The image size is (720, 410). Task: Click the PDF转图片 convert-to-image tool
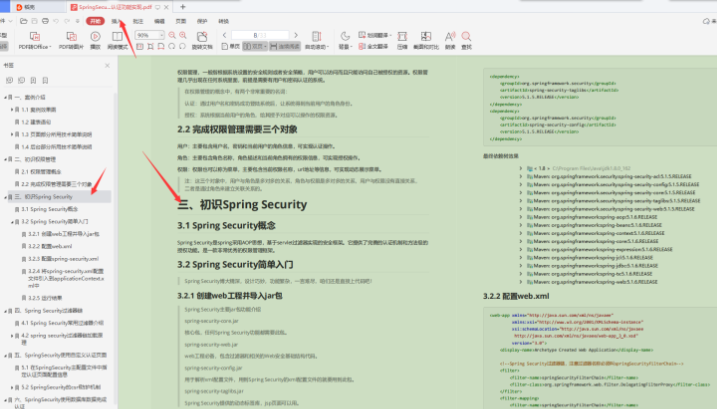click(71, 40)
